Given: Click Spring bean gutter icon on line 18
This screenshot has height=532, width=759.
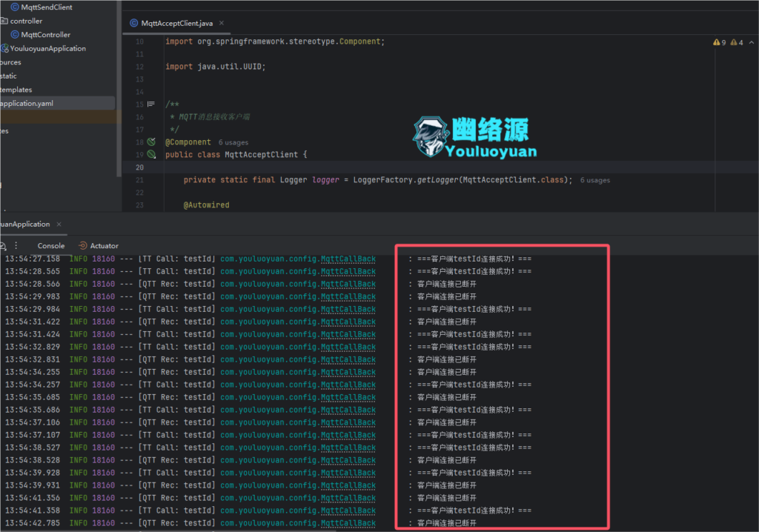Looking at the screenshot, I should pos(151,142).
